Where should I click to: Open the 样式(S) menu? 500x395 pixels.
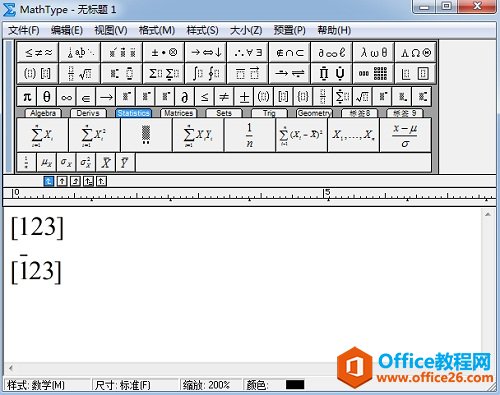[x=202, y=30]
